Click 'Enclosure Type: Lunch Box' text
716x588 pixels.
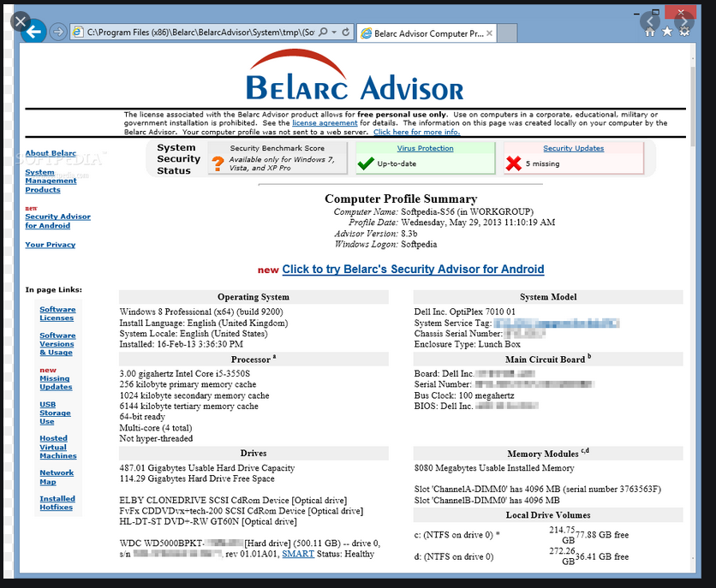click(x=467, y=344)
